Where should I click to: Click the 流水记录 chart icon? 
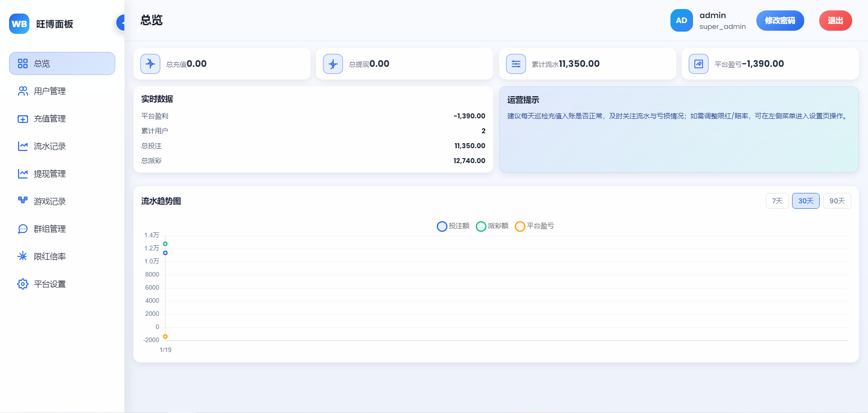(23, 146)
